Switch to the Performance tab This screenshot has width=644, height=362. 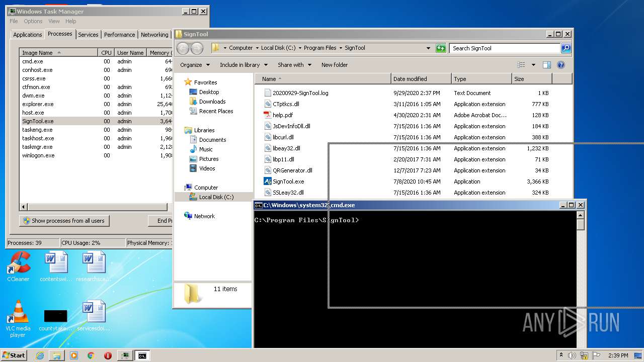tap(119, 35)
